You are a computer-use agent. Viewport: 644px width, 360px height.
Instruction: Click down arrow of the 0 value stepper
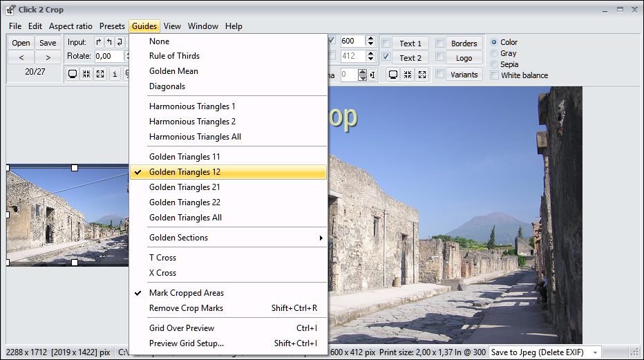pyautogui.click(x=362, y=77)
